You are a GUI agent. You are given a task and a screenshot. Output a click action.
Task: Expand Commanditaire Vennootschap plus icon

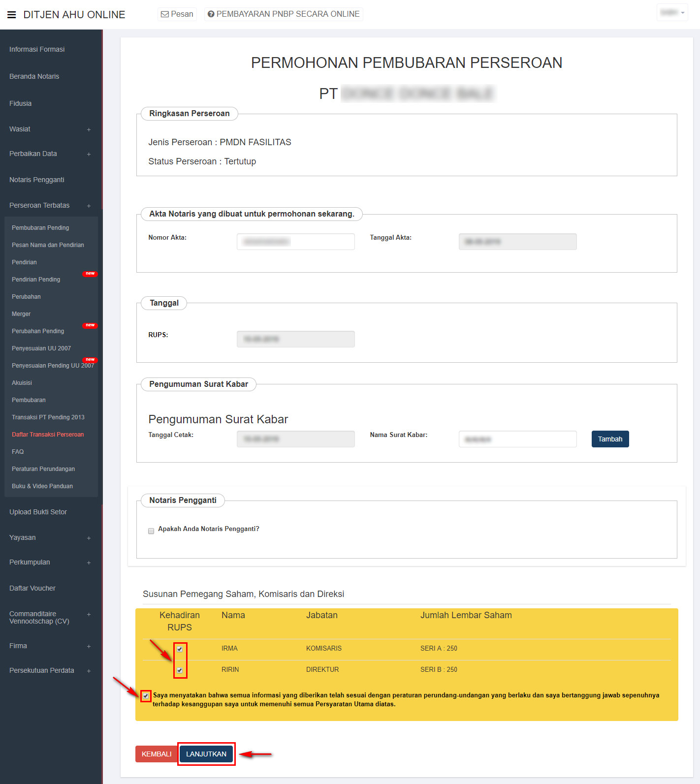(89, 614)
